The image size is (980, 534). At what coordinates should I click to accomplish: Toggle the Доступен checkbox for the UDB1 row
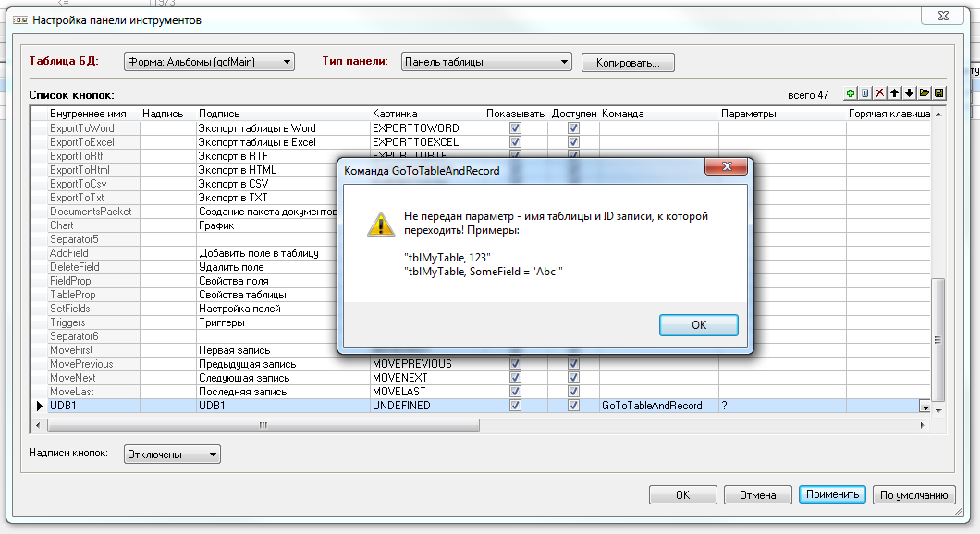(573, 406)
